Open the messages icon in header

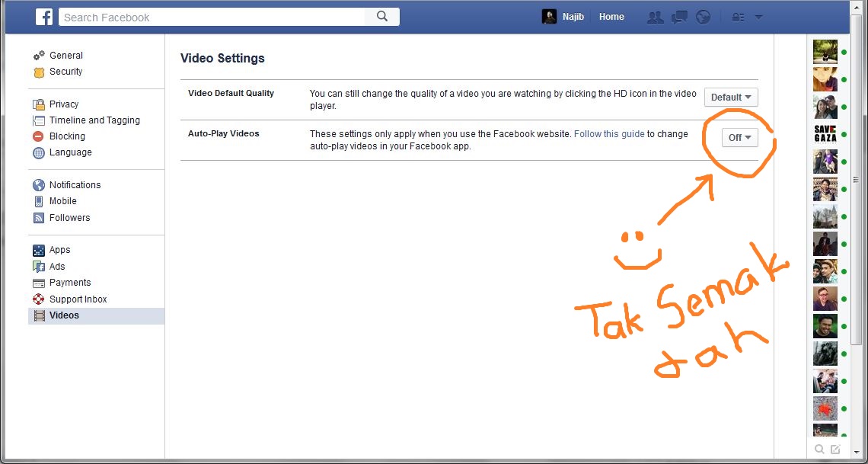coord(679,17)
